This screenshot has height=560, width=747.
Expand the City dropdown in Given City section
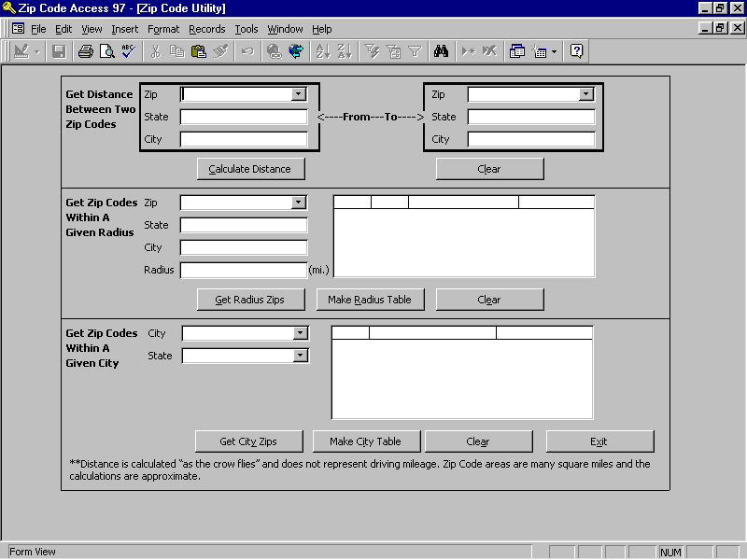click(x=300, y=333)
